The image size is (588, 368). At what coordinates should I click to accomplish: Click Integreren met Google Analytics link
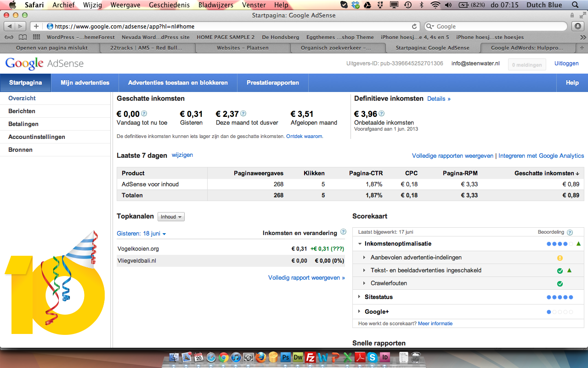click(541, 156)
